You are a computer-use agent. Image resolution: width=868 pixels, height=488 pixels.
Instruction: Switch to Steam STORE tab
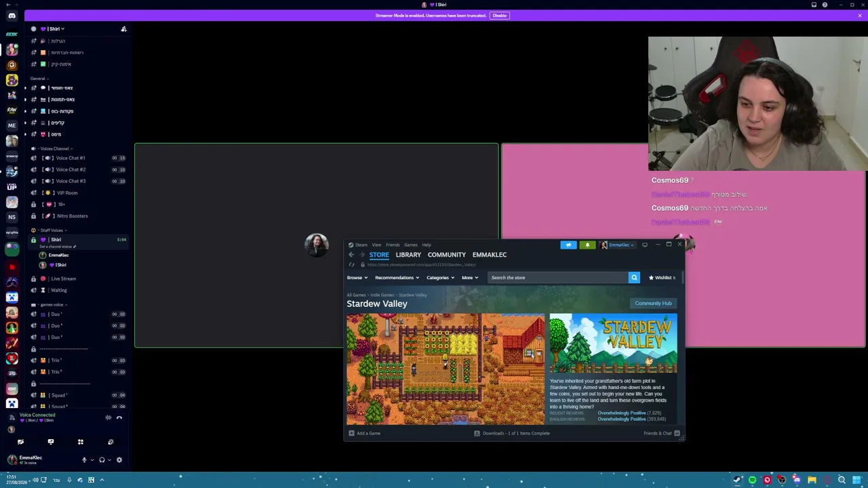[379, 255]
